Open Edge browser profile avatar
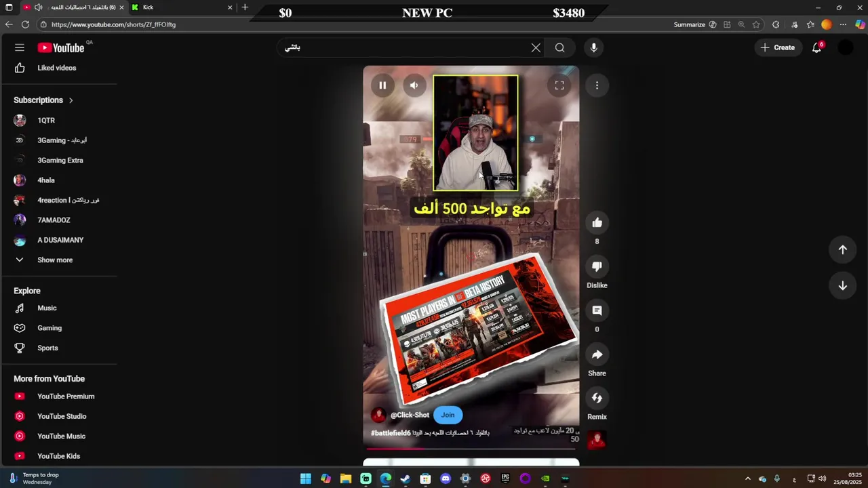The width and height of the screenshot is (868, 488). click(826, 24)
